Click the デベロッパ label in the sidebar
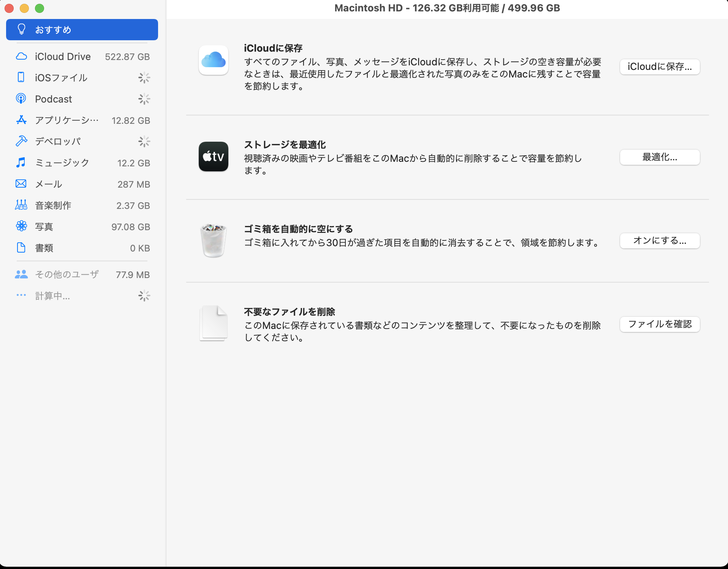Image resolution: width=728 pixels, height=569 pixels. point(58,142)
